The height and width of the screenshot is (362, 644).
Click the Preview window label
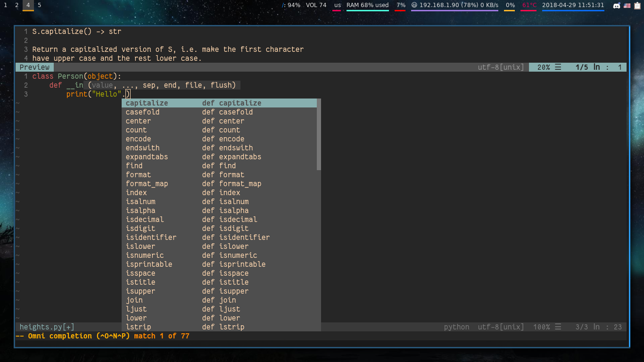34,67
